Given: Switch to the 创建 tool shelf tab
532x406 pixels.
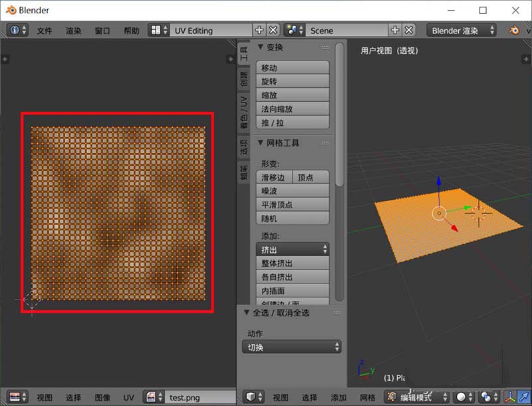Looking at the screenshot, I should pyautogui.click(x=243, y=79).
